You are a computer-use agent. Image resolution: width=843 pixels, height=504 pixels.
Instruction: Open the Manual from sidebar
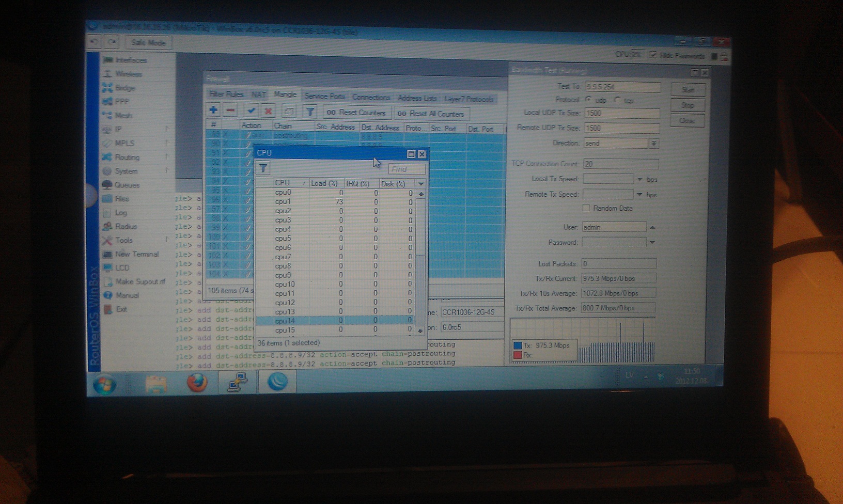click(121, 295)
